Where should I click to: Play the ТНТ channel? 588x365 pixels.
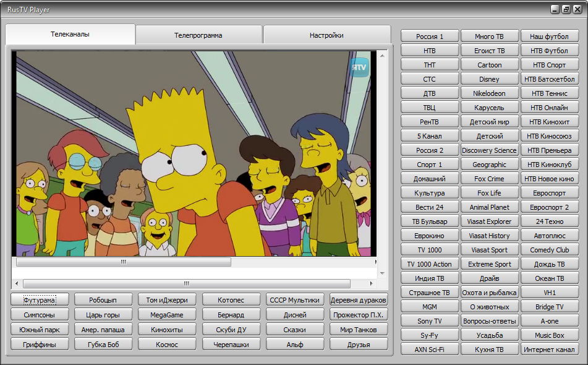430,65
